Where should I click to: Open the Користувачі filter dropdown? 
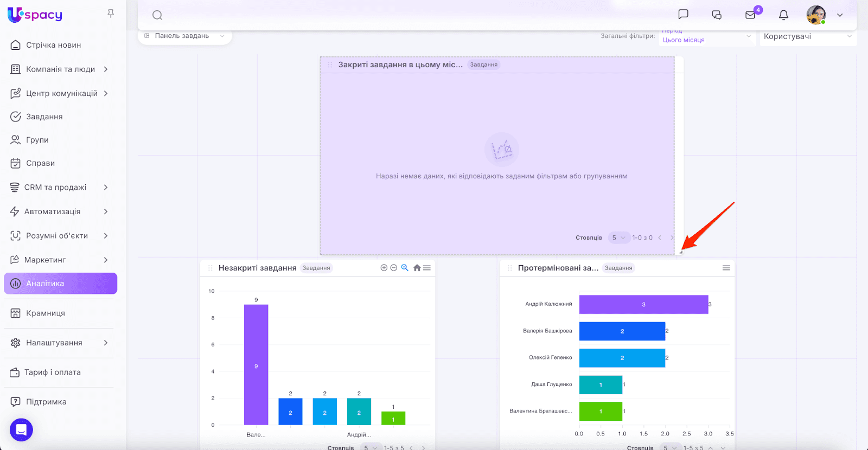pyautogui.click(x=807, y=36)
